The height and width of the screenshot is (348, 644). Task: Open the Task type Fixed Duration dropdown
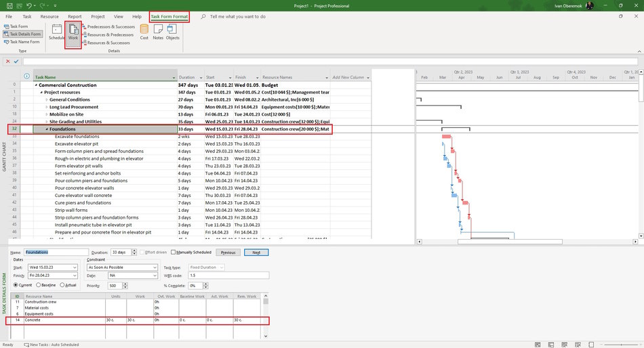222,267
